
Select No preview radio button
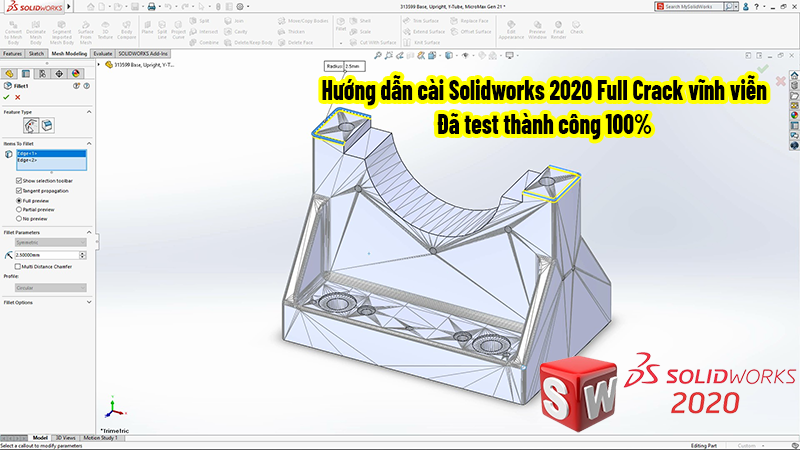pyautogui.click(x=19, y=218)
